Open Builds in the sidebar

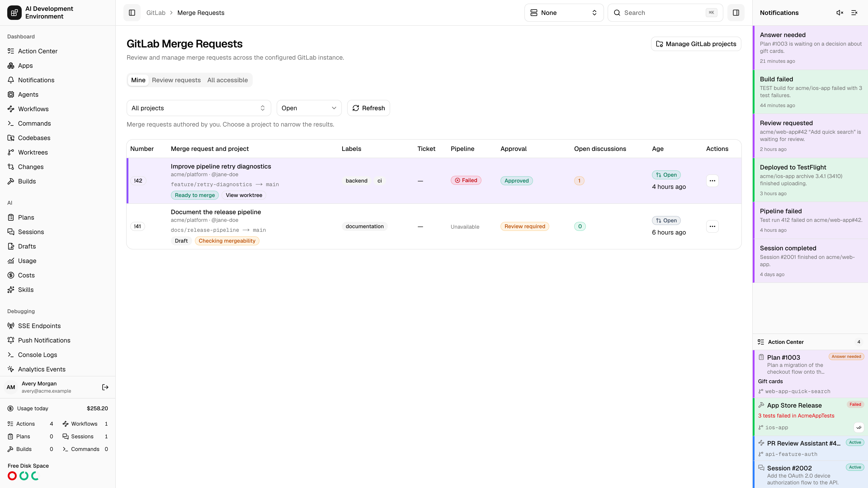point(58,181)
